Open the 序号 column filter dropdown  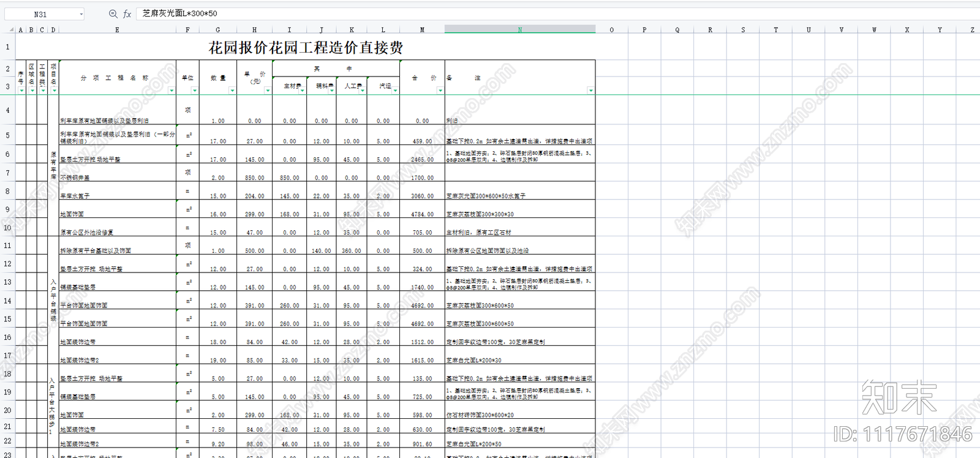click(21, 91)
